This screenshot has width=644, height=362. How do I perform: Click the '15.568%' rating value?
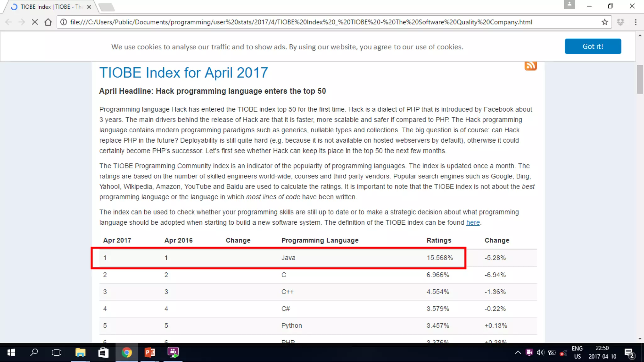click(440, 258)
